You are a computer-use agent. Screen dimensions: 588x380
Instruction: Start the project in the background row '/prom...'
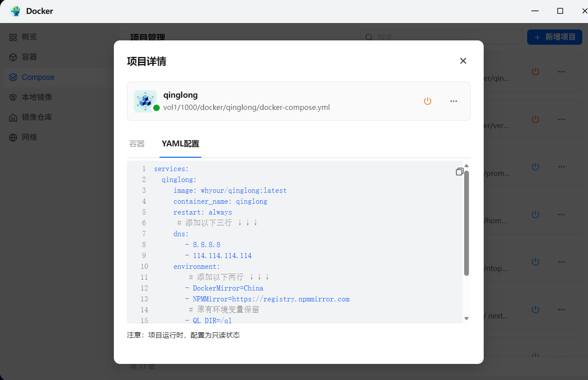coord(535,167)
